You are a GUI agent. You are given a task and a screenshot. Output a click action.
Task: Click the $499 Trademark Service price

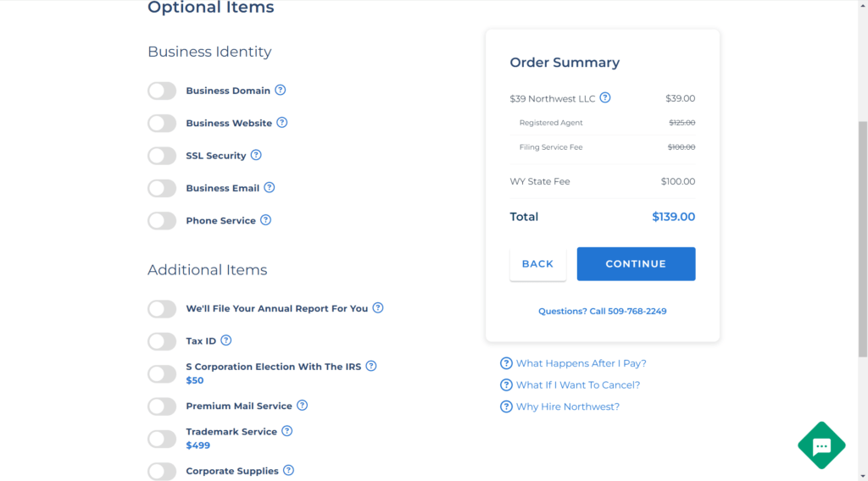(198, 445)
